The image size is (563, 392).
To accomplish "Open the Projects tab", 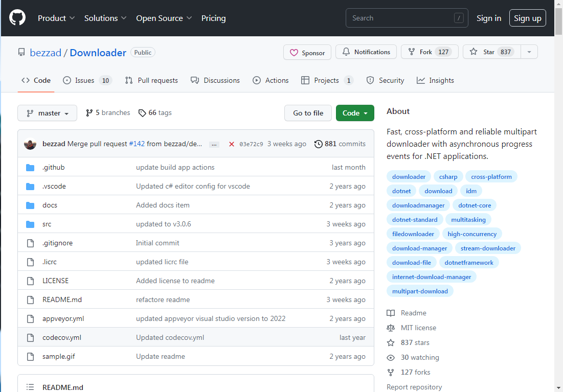I will (x=327, y=80).
